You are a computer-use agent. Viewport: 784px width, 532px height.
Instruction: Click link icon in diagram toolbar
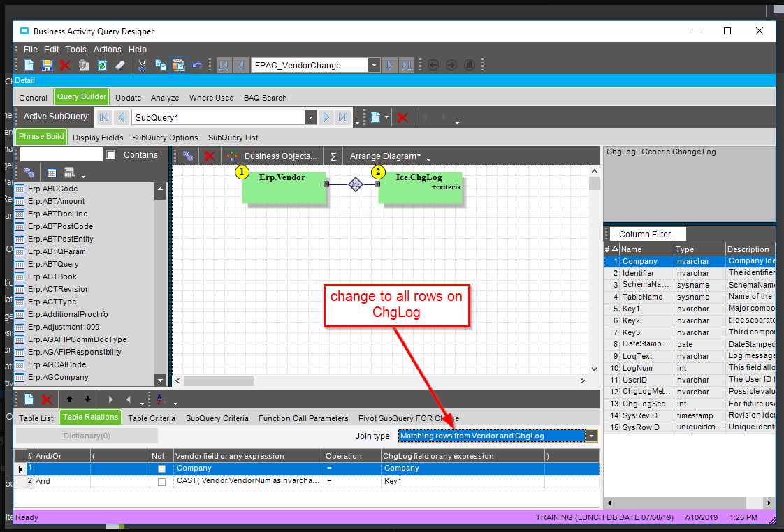coord(188,156)
